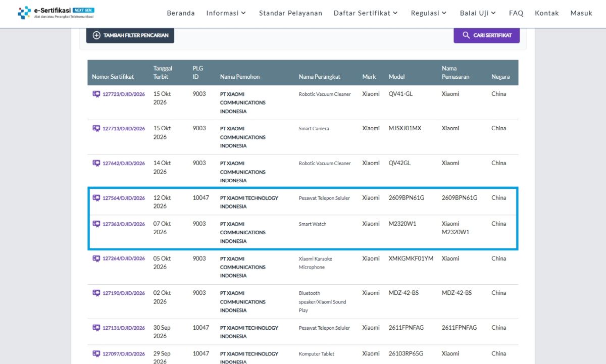Image resolution: width=606 pixels, height=364 pixels.
Task: Click the 12 Okt 2026 date cell
Action: (162, 202)
